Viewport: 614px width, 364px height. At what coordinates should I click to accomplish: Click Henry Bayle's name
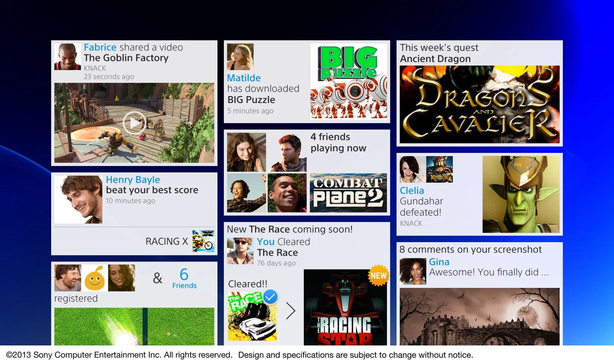pyautogui.click(x=133, y=179)
